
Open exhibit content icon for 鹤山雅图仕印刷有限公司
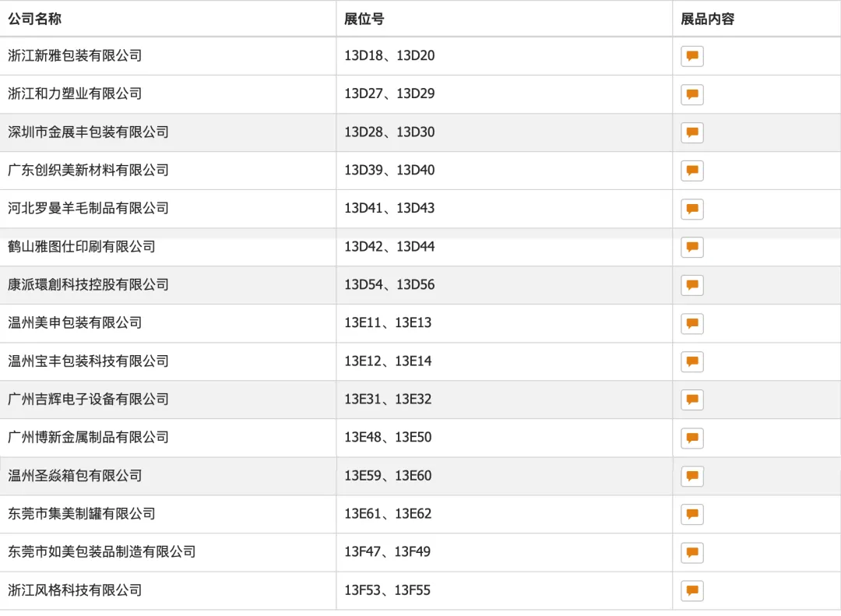(x=692, y=247)
